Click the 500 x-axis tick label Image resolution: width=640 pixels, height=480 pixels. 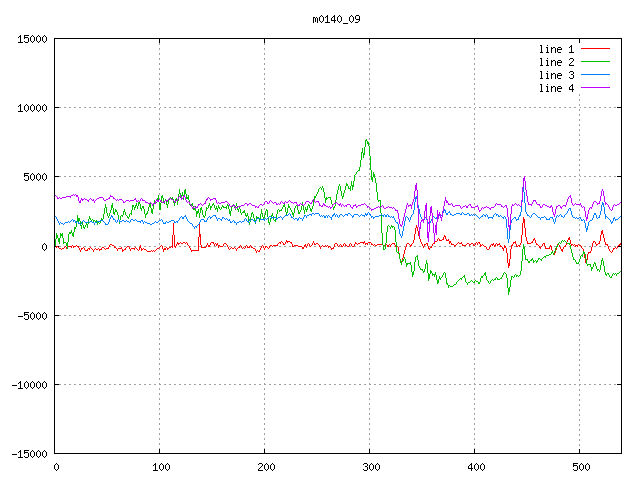pos(579,466)
